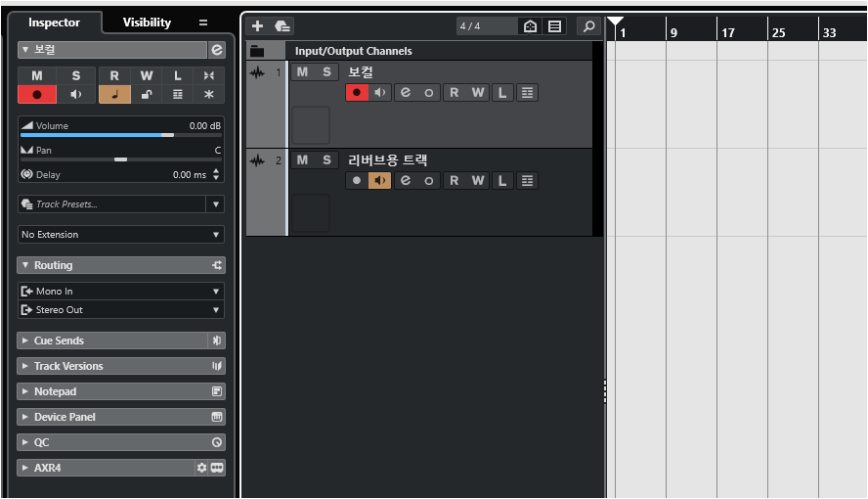
Task: Click the edit channel 'e' on 리버브용 트랙
Action: coord(405,180)
